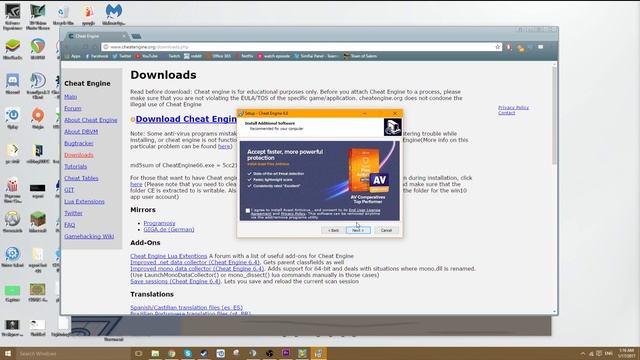Open the Privacy Policy link on the page
This screenshot has width=640, height=360.
click(x=513, y=108)
